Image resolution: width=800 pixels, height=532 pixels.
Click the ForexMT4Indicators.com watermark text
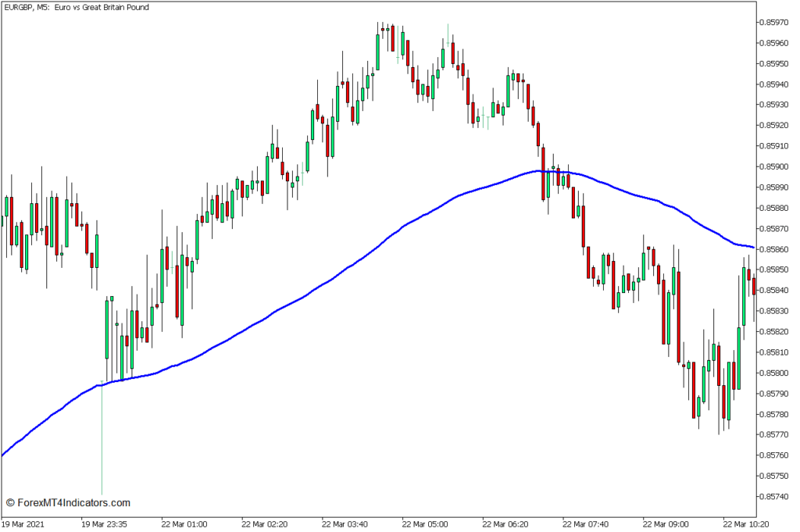pyautogui.click(x=68, y=503)
